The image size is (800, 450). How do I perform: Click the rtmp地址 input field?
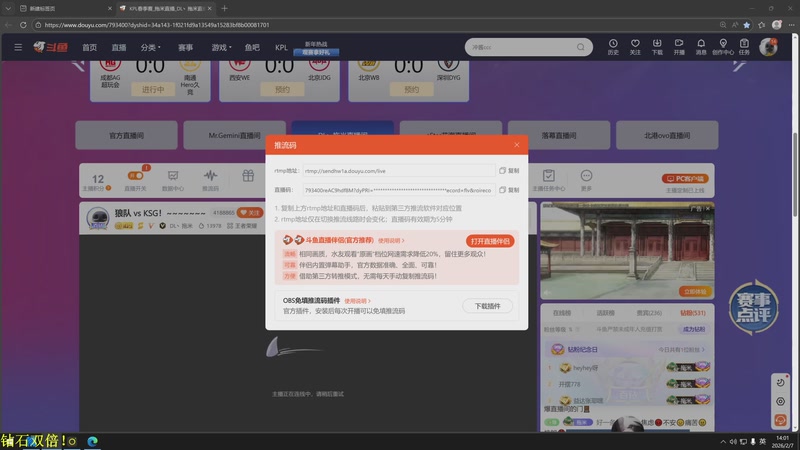(398, 171)
